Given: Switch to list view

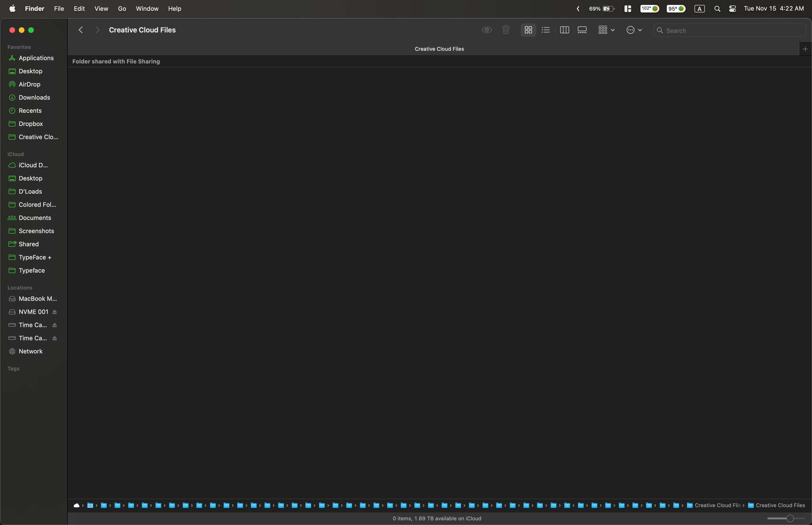Looking at the screenshot, I should 546,30.
